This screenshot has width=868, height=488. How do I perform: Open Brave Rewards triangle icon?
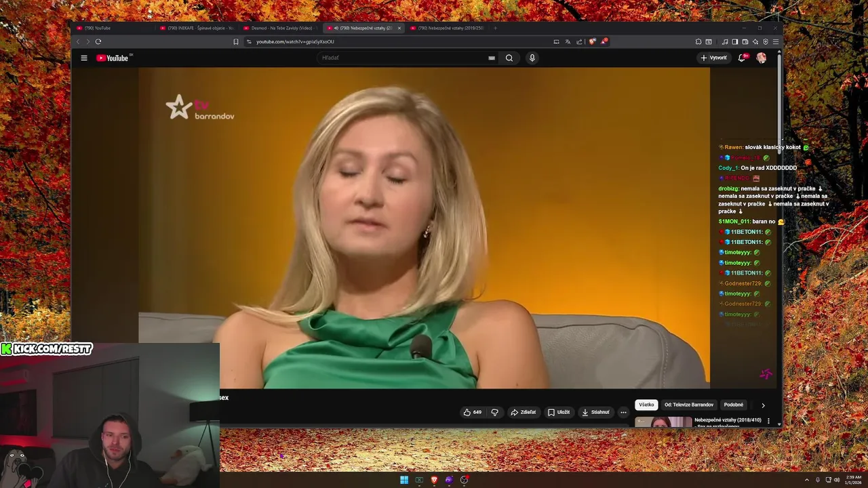[x=604, y=41]
